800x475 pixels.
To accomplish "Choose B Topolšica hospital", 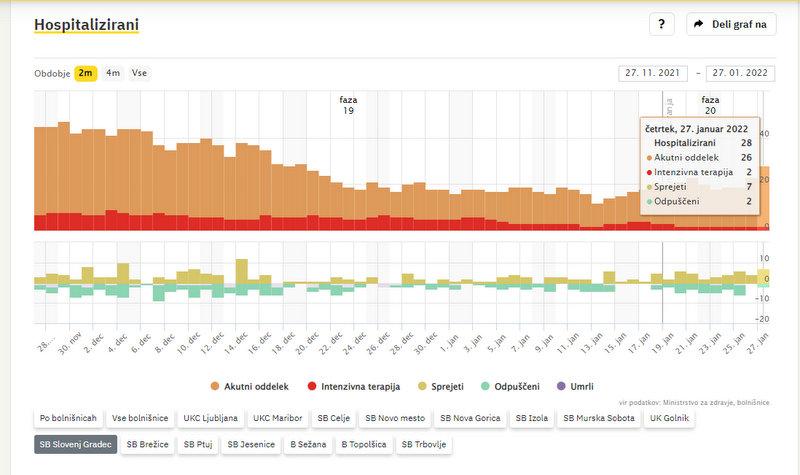I will click(366, 444).
